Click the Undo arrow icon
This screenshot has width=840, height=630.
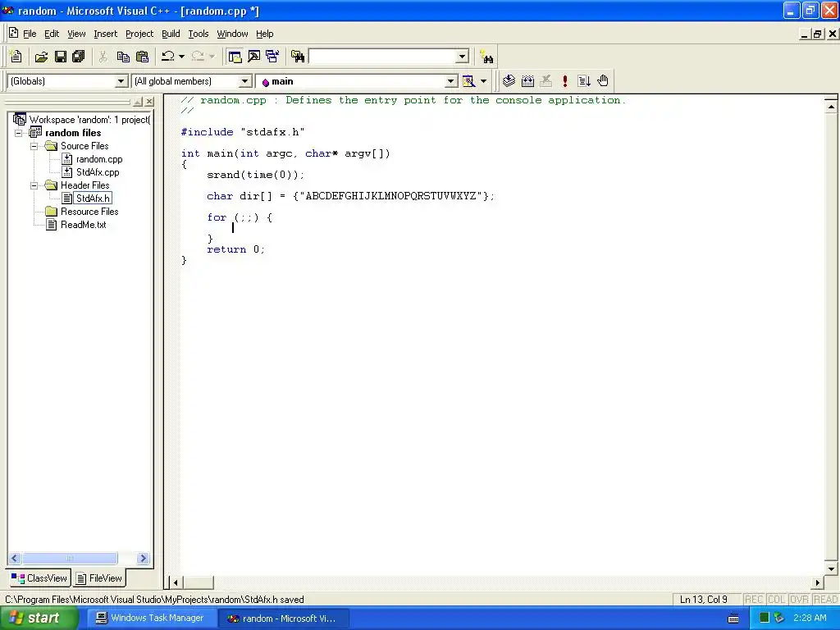tap(168, 57)
